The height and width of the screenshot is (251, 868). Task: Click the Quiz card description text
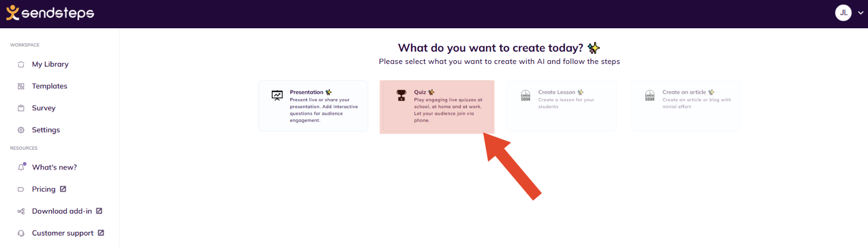point(448,110)
